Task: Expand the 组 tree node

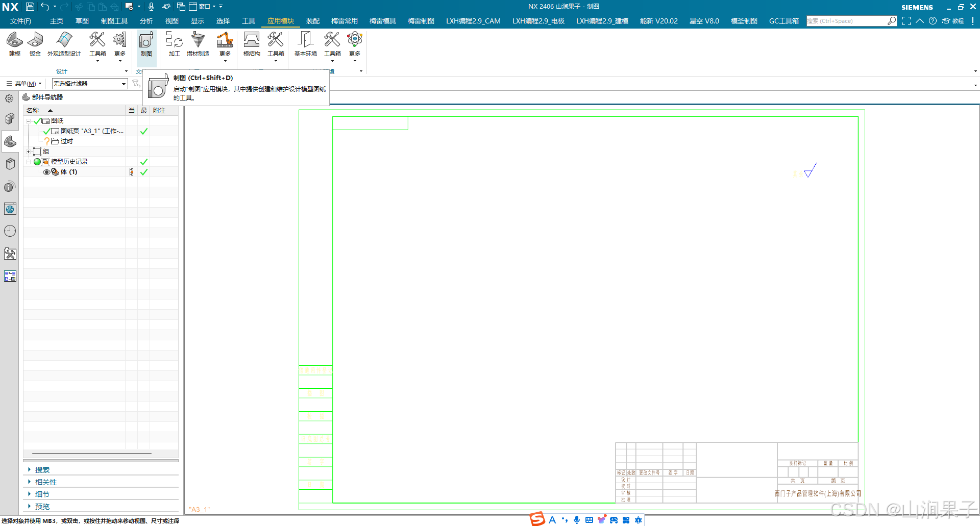Action: [29, 152]
